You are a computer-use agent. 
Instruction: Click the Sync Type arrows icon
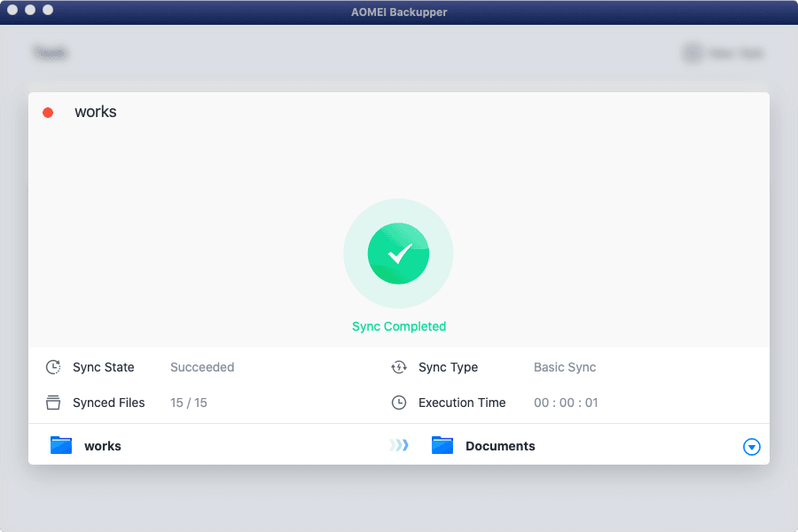(x=399, y=367)
